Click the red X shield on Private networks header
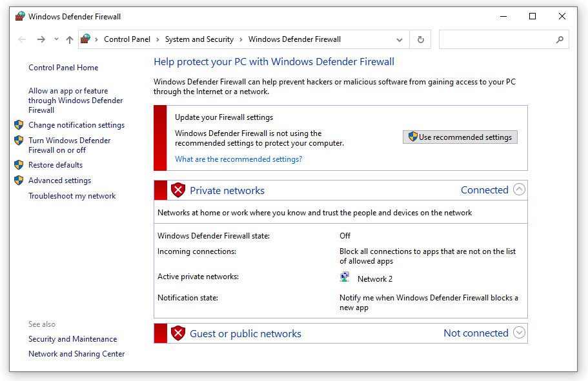The image size is (588, 381). coord(178,190)
